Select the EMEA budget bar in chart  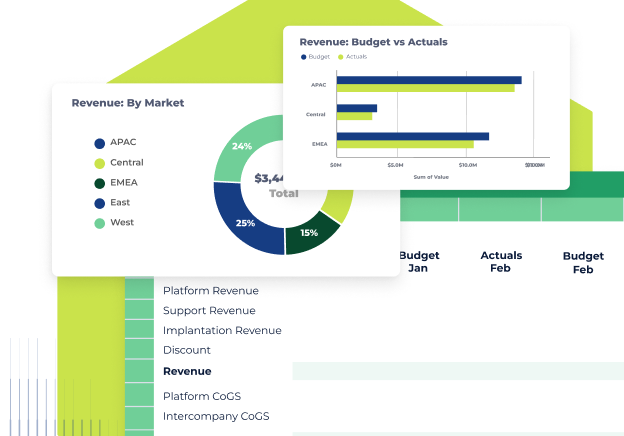pyautogui.click(x=412, y=136)
